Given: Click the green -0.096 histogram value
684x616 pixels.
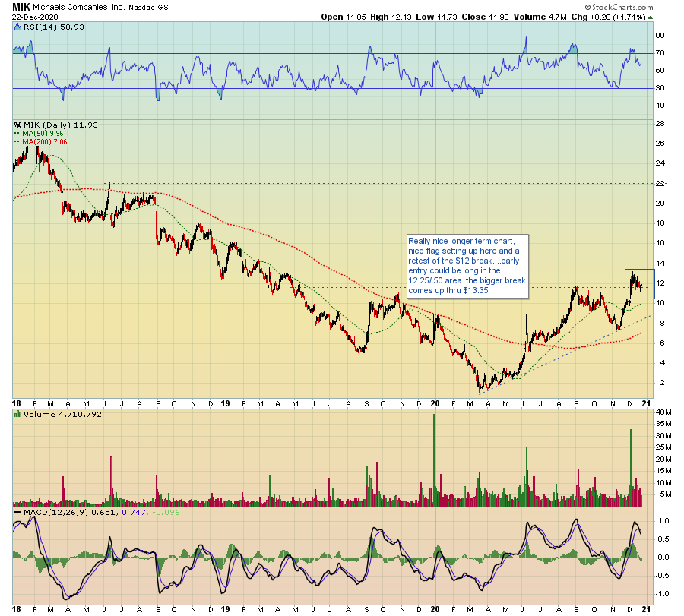Looking at the screenshot, I should coord(165,512).
